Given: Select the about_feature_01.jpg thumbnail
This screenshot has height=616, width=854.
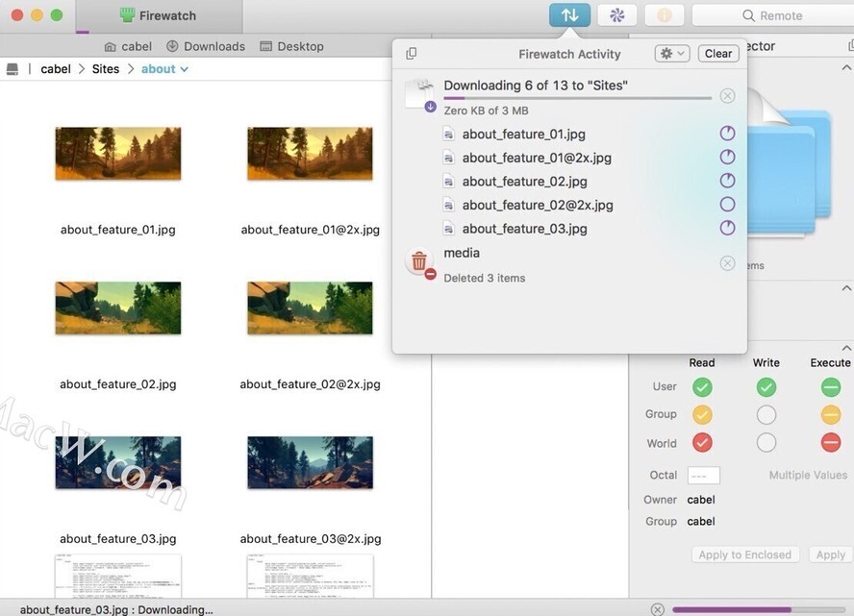Looking at the screenshot, I should tap(118, 154).
